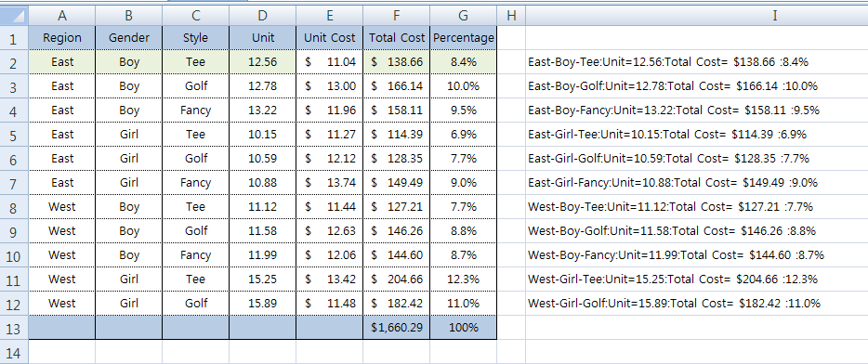The height and width of the screenshot is (364, 868).
Task: Select column A header
Action: click(x=62, y=16)
